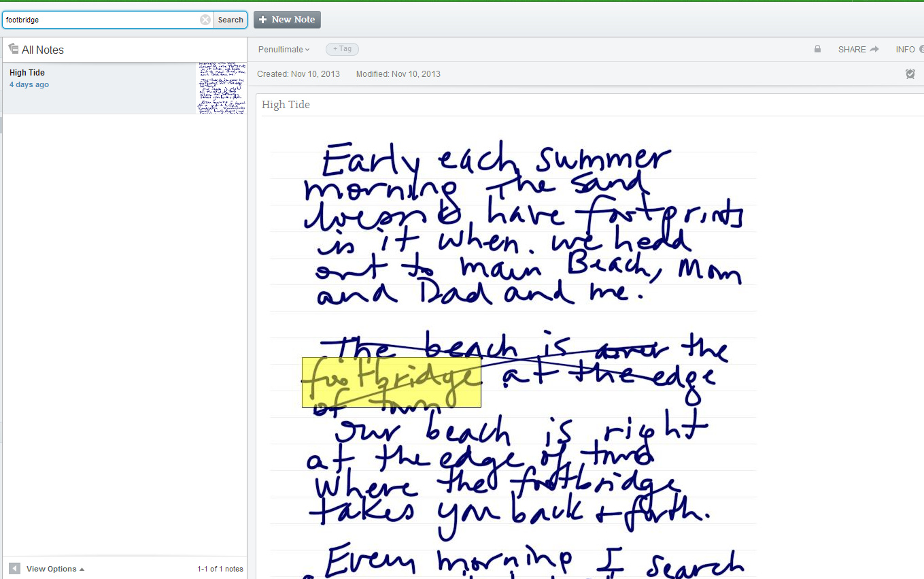
Task: Click the INFO circle icon
Action: (921, 49)
